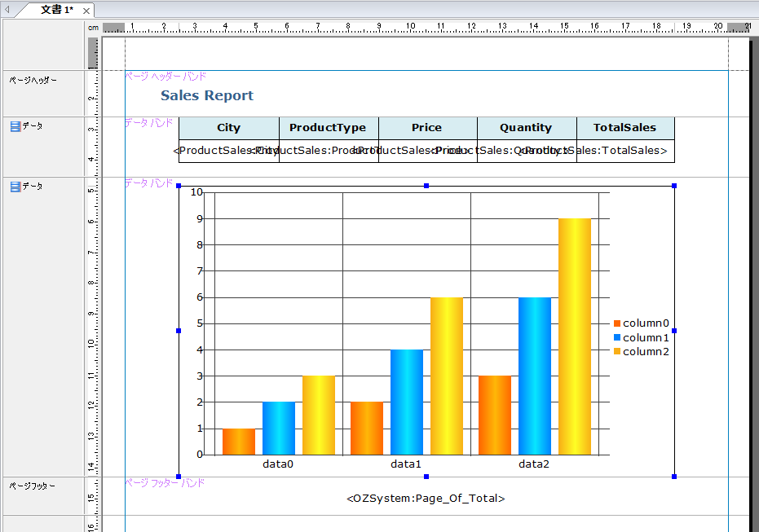Select the City header cell
The width and height of the screenshot is (759, 532).
tap(228, 128)
